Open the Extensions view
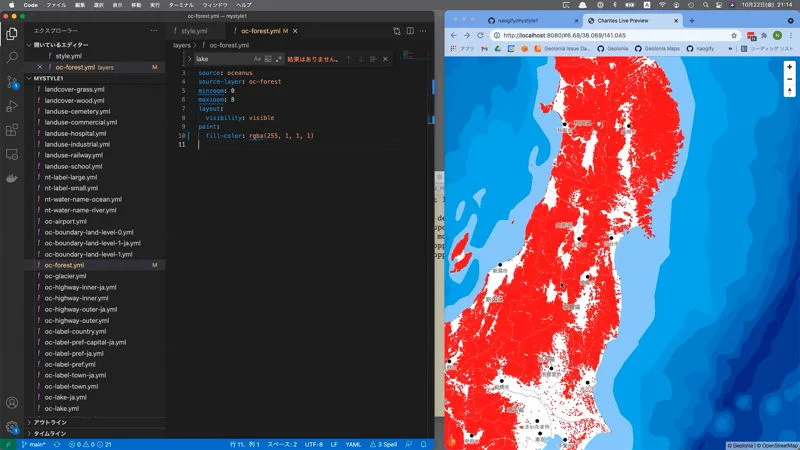The height and width of the screenshot is (450, 800). pyautogui.click(x=12, y=130)
